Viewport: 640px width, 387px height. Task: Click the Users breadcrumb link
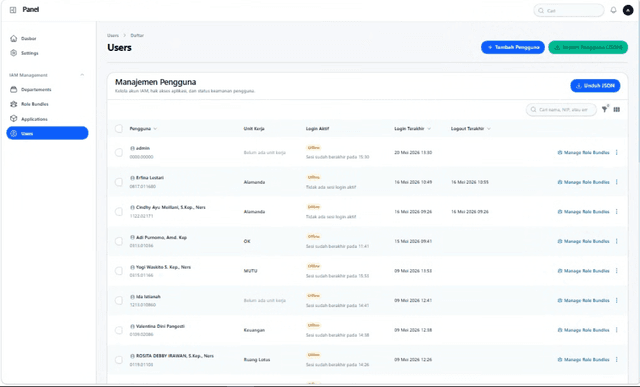pos(113,36)
